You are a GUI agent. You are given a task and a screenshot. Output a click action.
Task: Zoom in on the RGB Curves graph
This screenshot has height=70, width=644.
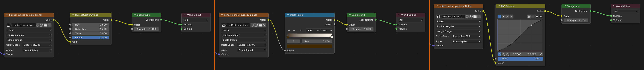(x=529, y=17)
